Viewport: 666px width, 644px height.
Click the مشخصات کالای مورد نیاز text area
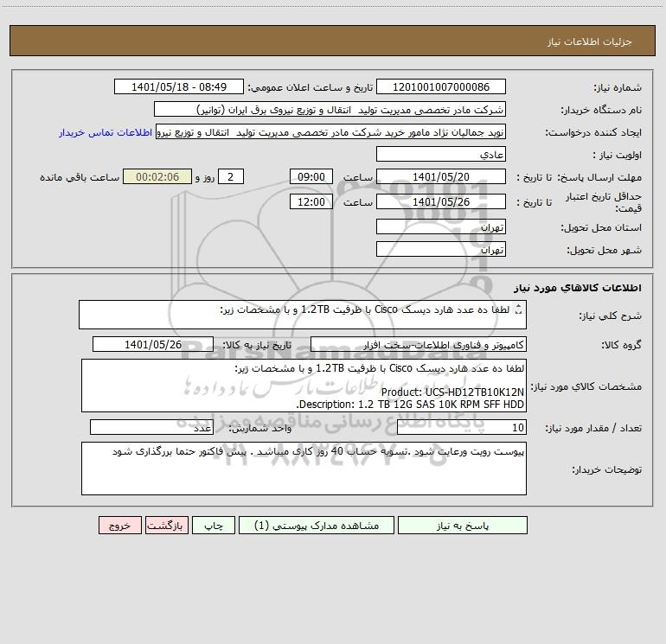[x=304, y=386]
